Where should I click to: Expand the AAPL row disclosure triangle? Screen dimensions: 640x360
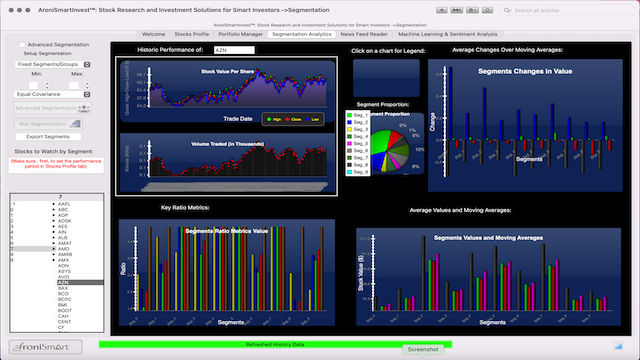tap(53, 204)
